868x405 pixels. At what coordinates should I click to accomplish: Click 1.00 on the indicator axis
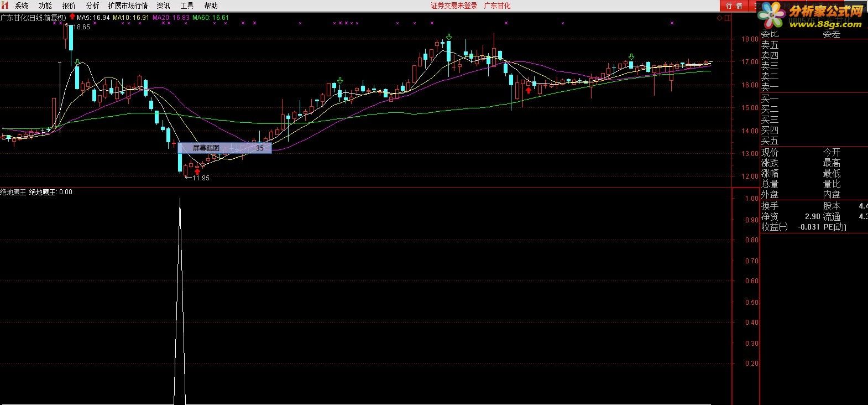click(x=752, y=198)
